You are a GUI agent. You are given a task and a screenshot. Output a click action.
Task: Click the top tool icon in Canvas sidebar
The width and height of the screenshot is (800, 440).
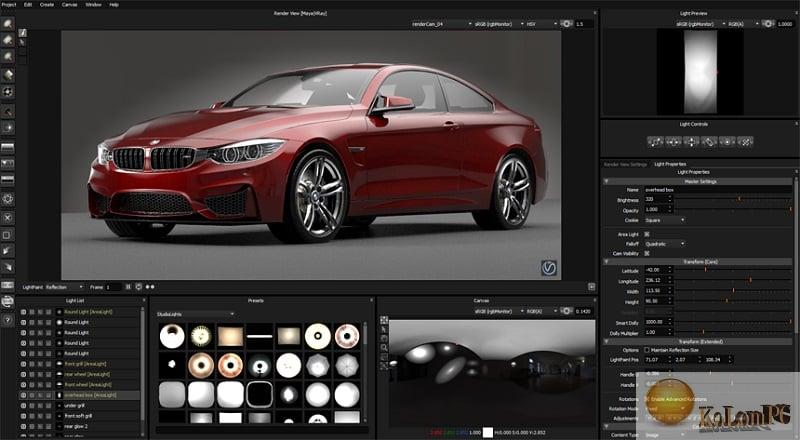point(384,320)
